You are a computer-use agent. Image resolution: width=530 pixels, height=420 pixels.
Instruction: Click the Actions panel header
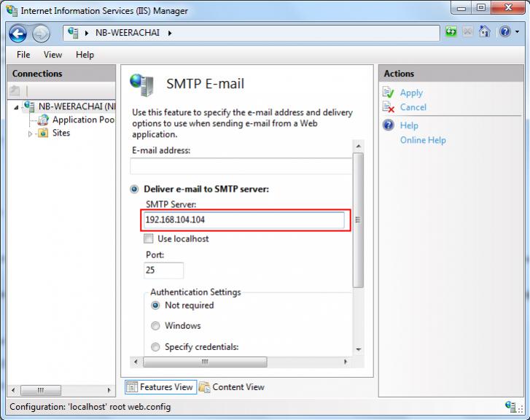[451, 74]
